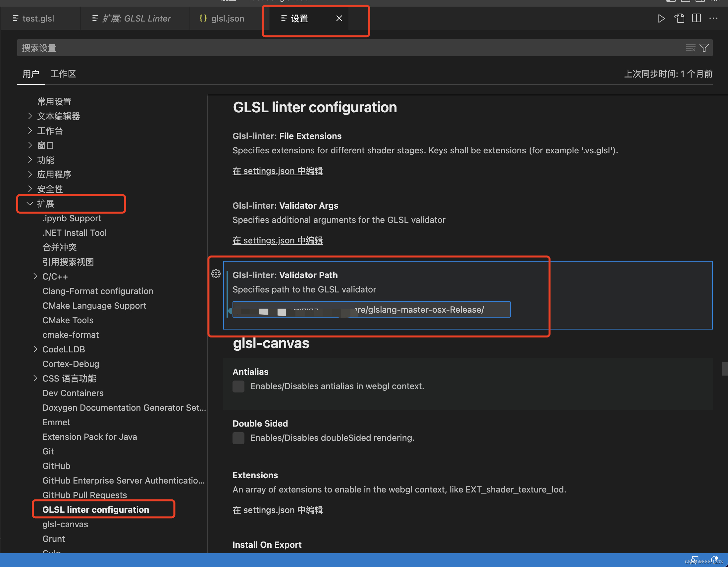
Task: Open settings JSON file icon
Action: [679, 18]
